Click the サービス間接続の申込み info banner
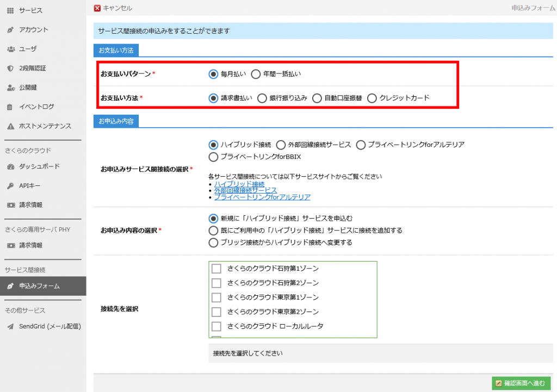The width and height of the screenshot is (557, 392). click(323, 31)
